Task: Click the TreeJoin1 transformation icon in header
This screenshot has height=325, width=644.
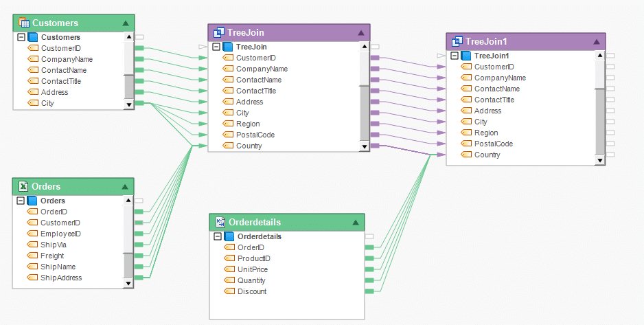Action: pyautogui.click(x=457, y=41)
